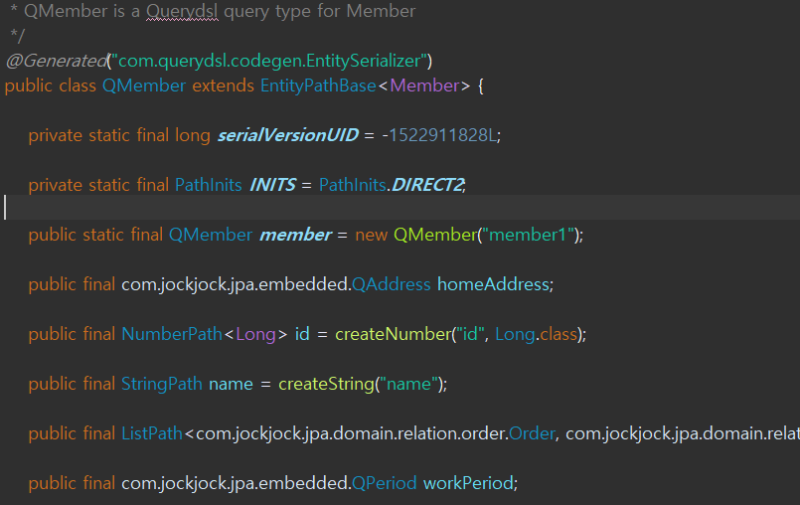Click the @Generated annotation
This screenshot has height=505, width=800.
pyautogui.click(x=57, y=61)
